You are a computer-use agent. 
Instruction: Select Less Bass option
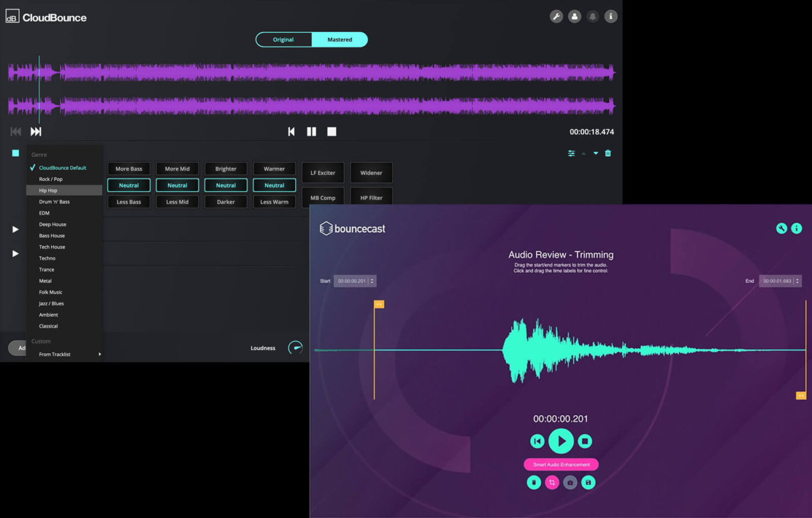[129, 202]
